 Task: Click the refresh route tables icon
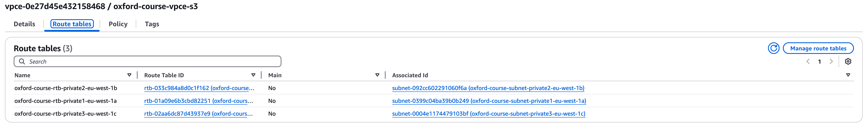tap(773, 48)
